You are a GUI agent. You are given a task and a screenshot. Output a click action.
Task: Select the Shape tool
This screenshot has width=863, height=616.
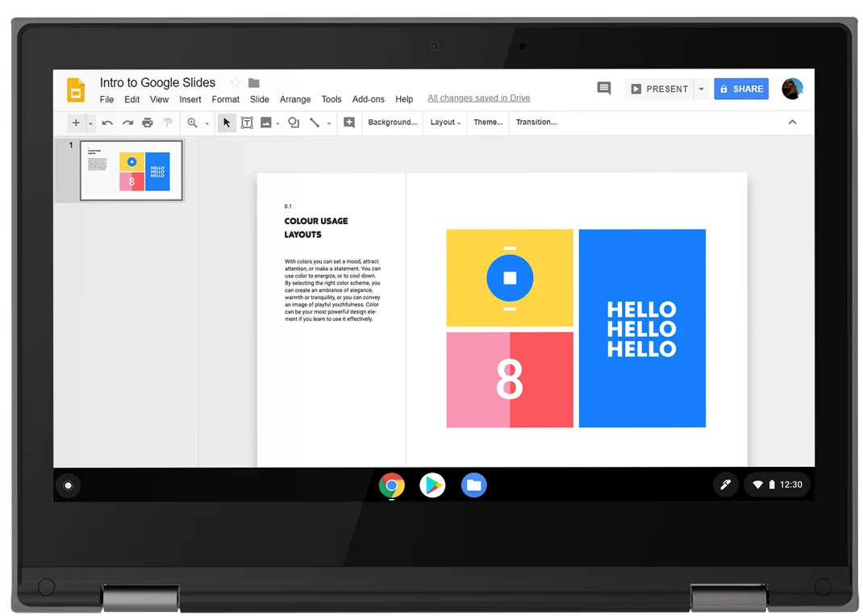(x=293, y=123)
